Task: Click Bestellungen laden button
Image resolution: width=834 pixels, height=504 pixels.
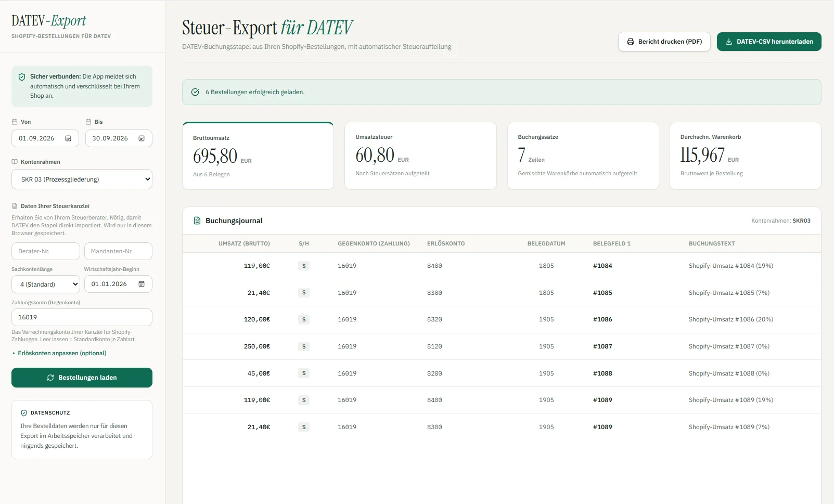Action: tap(82, 378)
